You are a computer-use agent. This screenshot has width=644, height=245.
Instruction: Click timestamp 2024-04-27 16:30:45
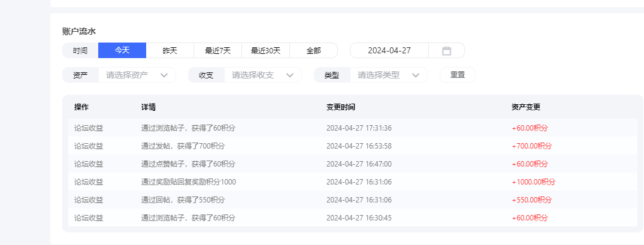[x=359, y=218]
